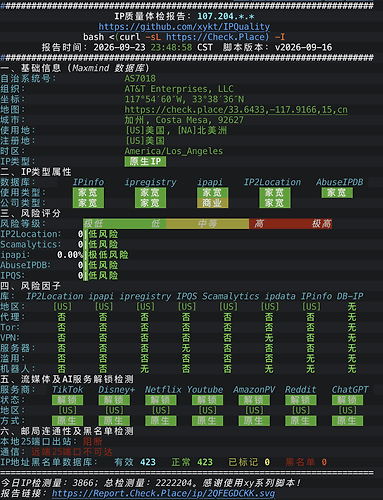
Task: Click the 极低 segment of the risk bar
Action: [x=93, y=224]
